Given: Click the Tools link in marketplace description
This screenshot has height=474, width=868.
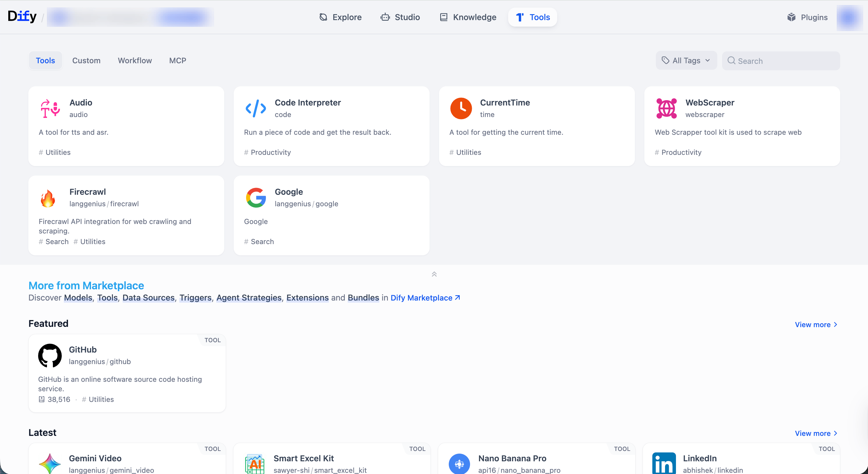Looking at the screenshot, I should click(x=108, y=298).
